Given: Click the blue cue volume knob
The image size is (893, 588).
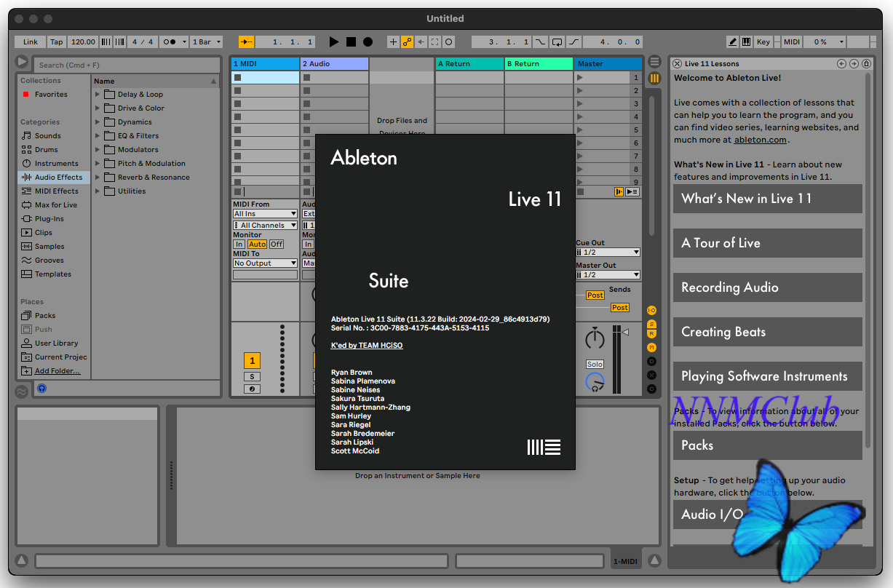Looking at the screenshot, I should [x=595, y=381].
